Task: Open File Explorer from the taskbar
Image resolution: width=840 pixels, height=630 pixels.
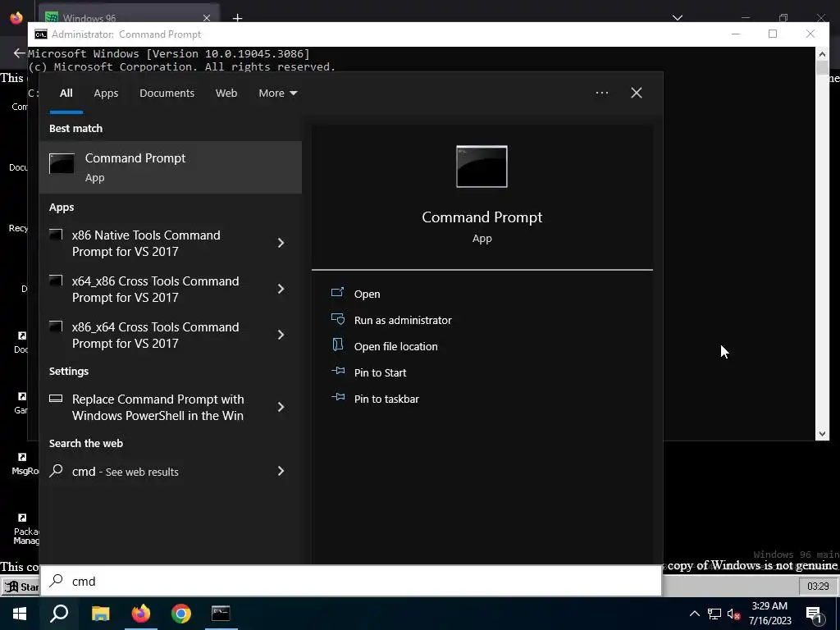Action: point(100,614)
